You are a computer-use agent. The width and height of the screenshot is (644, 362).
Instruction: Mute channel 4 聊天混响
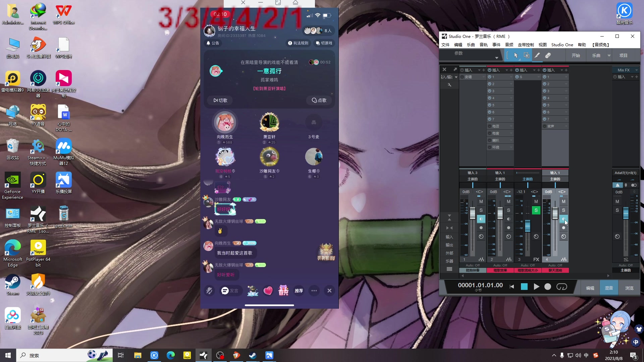pyautogui.click(x=563, y=201)
